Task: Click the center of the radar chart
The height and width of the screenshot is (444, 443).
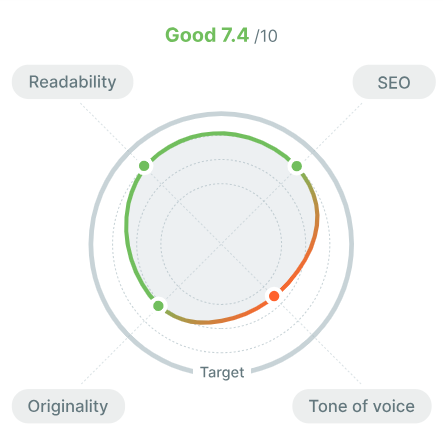Action: pyautogui.click(x=221, y=244)
